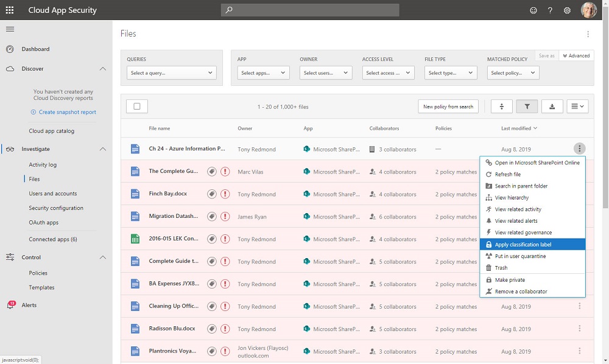Select View hierarchy menu entry
The image size is (609, 364).
532,198
